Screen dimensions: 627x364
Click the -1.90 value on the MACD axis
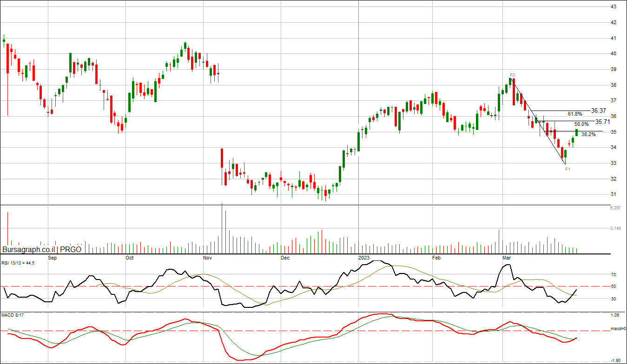pos(614,360)
